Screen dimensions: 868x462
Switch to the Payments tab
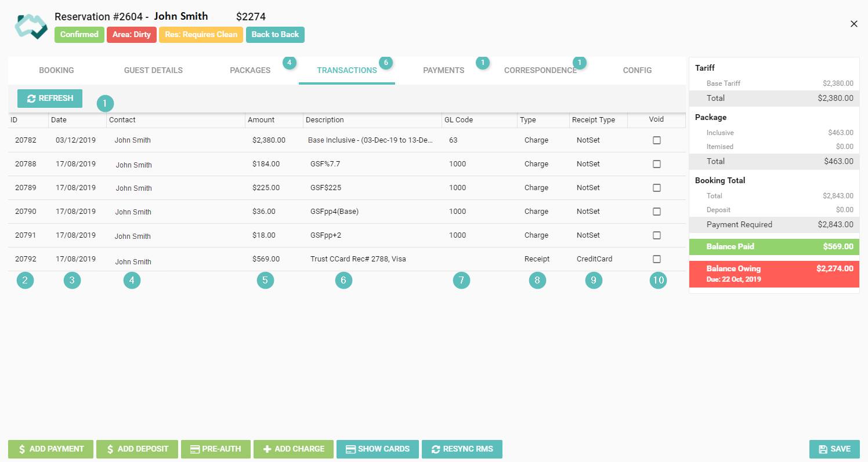tap(443, 70)
